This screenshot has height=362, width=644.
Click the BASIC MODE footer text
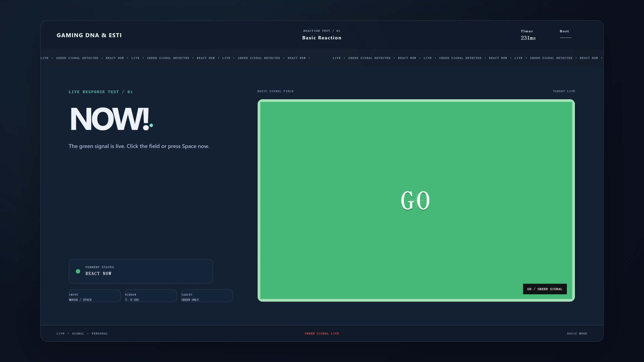[577, 334]
